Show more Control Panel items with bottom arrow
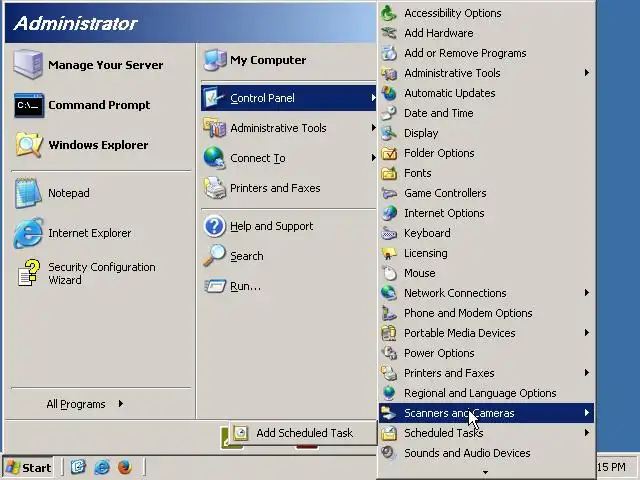Viewport: 640px width, 480px height. [485, 473]
